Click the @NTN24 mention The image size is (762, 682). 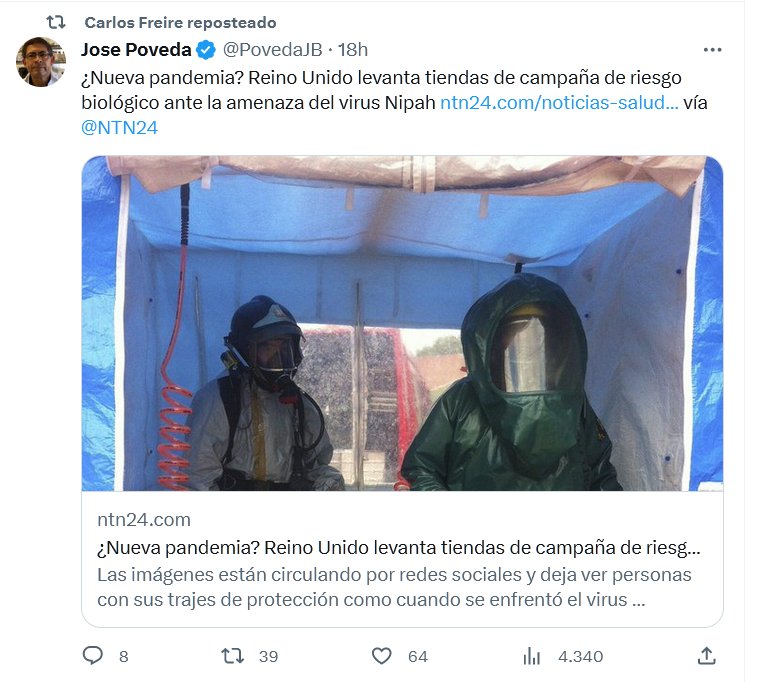(120, 128)
